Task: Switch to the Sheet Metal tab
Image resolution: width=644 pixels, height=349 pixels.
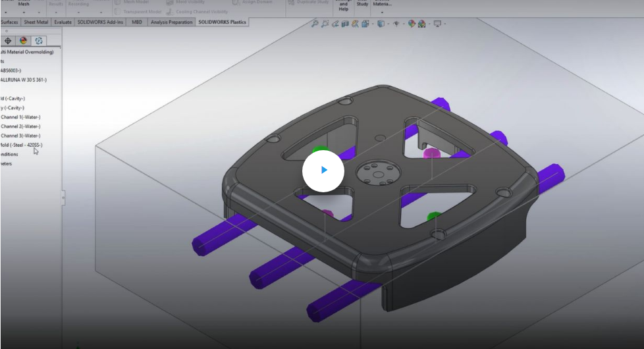Action: click(36, 22)
